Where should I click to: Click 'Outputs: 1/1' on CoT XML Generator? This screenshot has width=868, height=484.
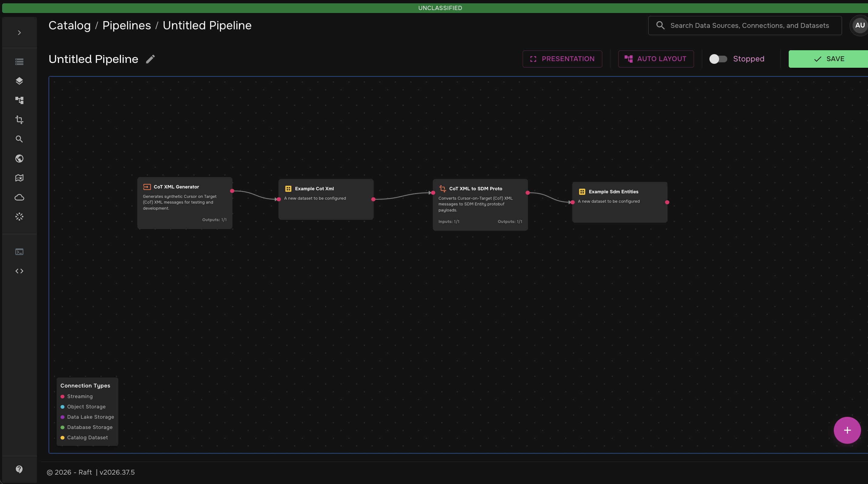pos(214,220)
